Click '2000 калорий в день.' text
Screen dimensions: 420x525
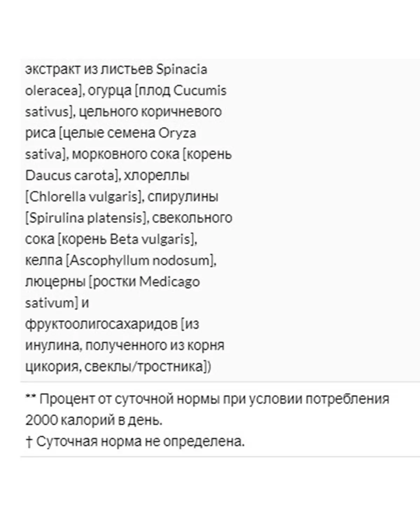[x=94, y=420]
